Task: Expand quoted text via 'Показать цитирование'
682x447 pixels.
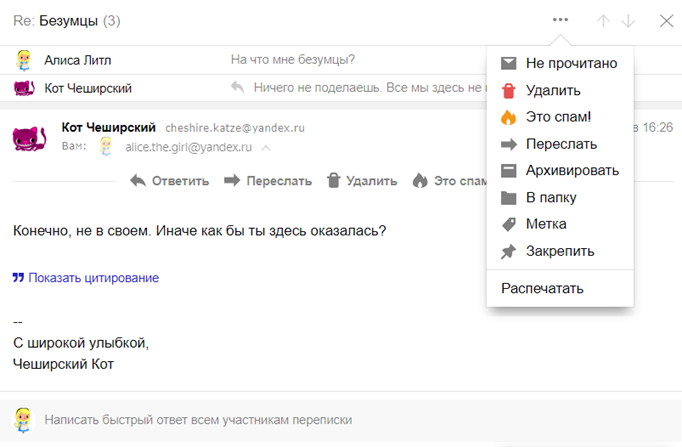Action: point(92,278)
